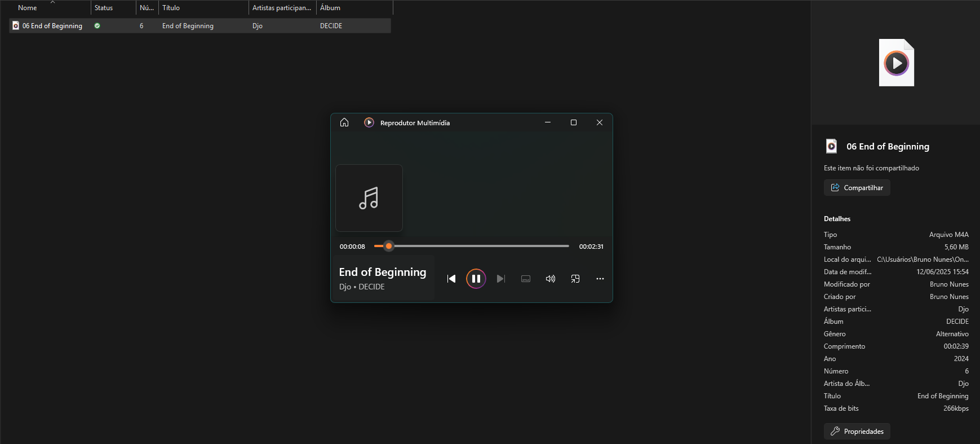Click the playback seek slider handle

click(x=389, y=246)
